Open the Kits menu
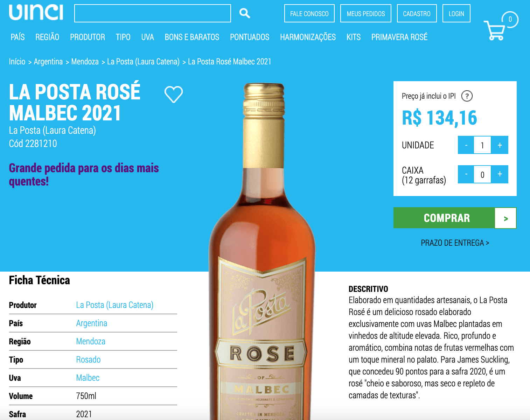This screenshot has height=420, width=530. click(354, 37)
